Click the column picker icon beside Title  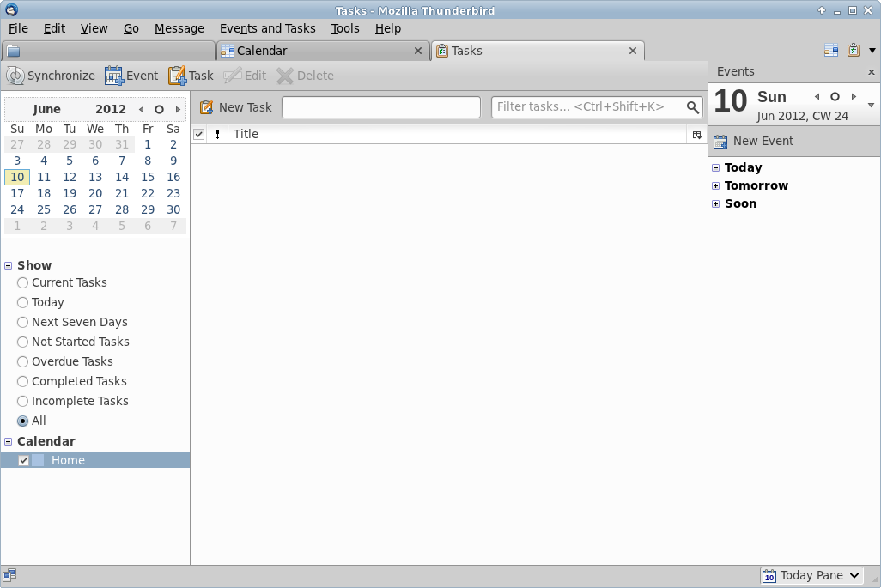coord(696,135)
